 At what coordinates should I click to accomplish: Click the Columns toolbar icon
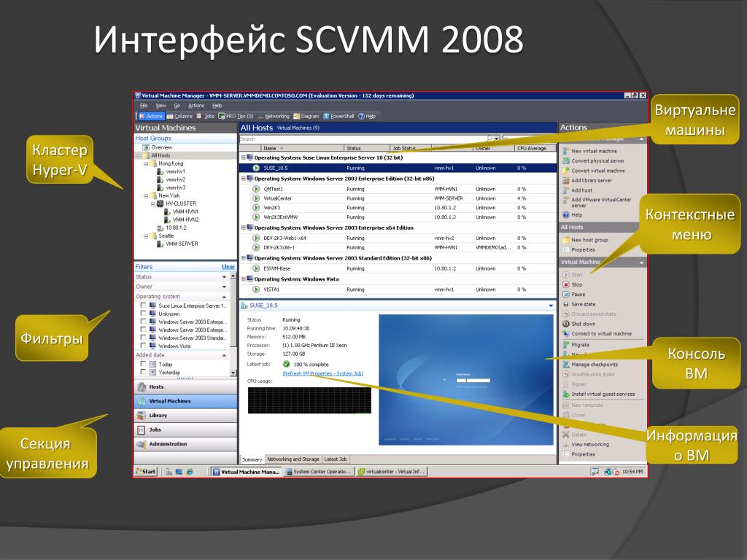179,116
